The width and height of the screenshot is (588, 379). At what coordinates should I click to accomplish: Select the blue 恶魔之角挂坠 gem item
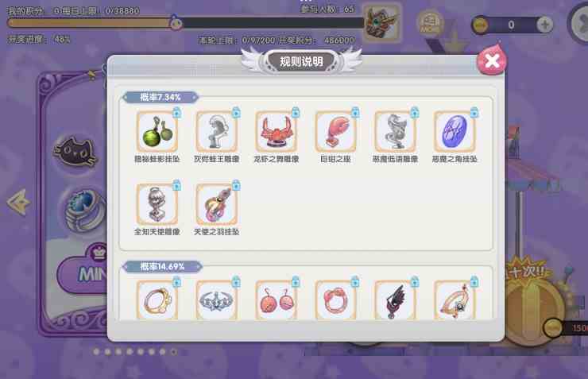click(x=455, y=132)
